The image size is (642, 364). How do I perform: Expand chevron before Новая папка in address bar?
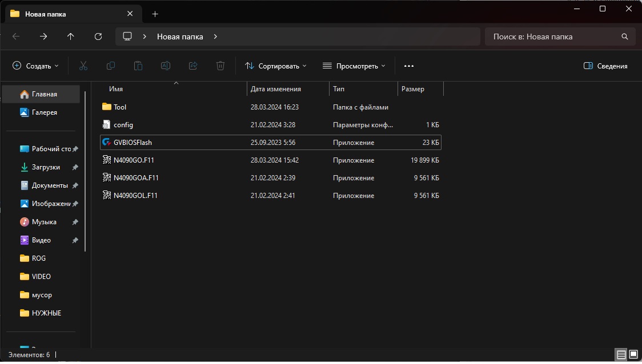(x=145, y=37)
